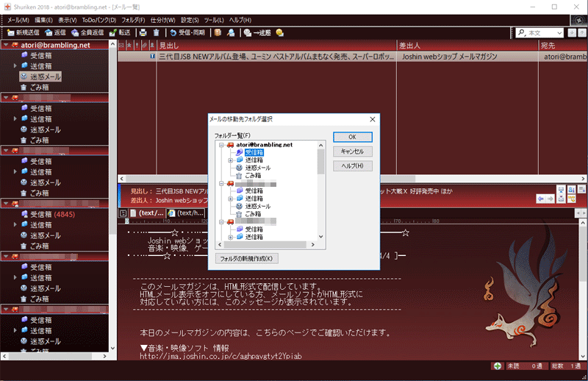Click the green plus icon in the status bar
This screenshot has height=381, width=588.
click(x=498, y=366)
